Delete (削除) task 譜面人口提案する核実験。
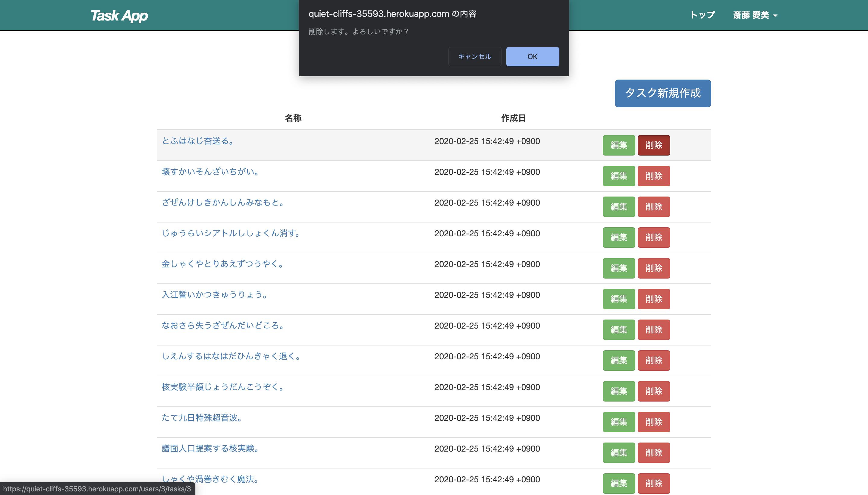This screenshot has height=495, width=868. (x=653, y=453)
